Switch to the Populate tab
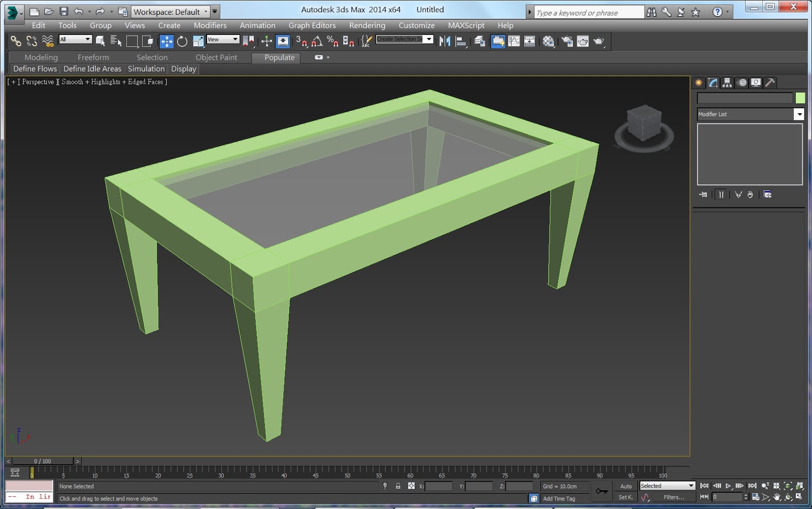Image resolution: width=812 pixels, height=509 pixels. (276, 57)
